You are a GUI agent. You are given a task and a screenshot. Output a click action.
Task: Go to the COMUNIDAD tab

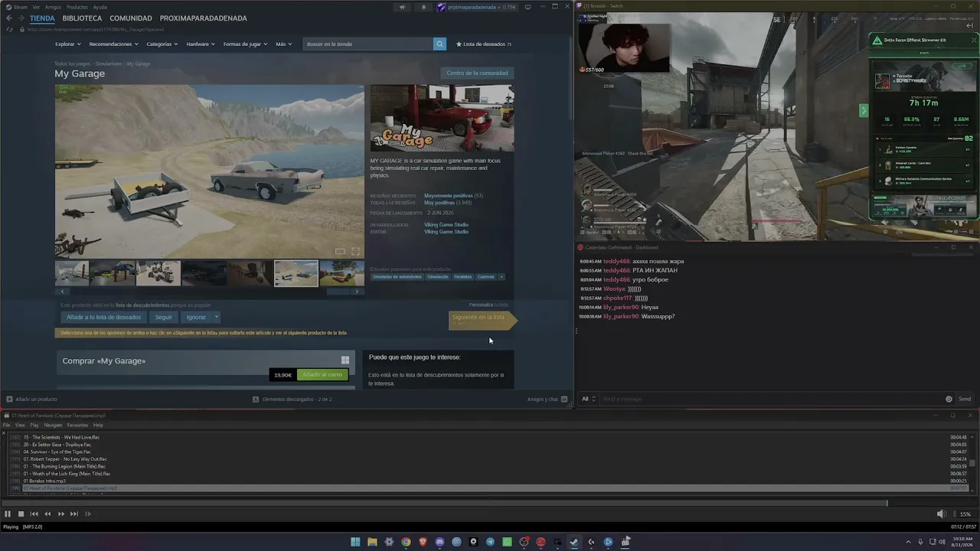130,18
